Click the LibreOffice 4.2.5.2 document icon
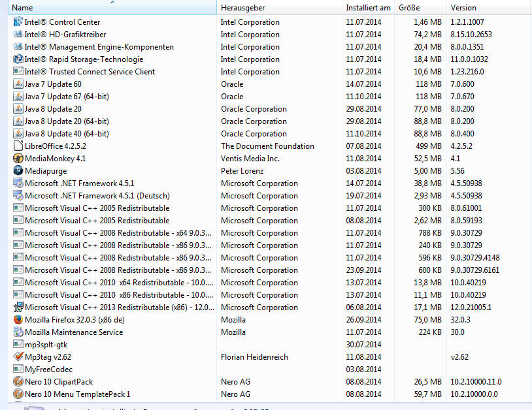Screen dimensions: 532x410 click(x=18, y=146)
